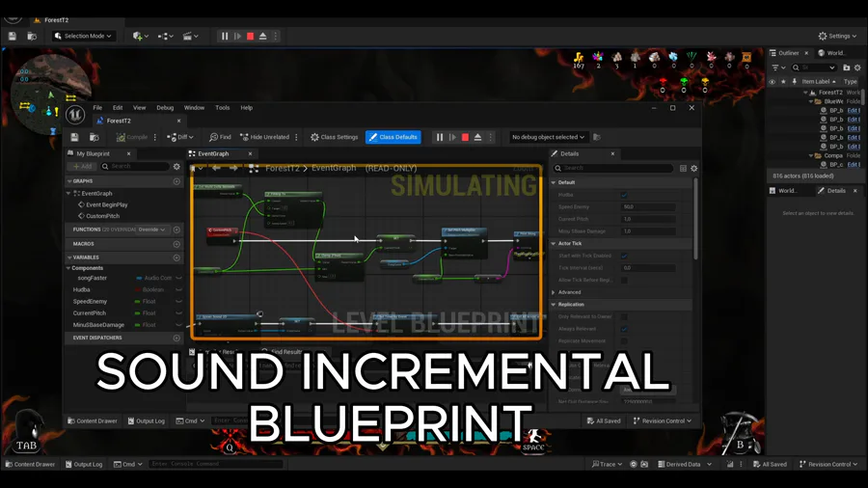Open Content Drawer in blueprint editor
This screenshot has height=488, width=868.
(92, 421)
